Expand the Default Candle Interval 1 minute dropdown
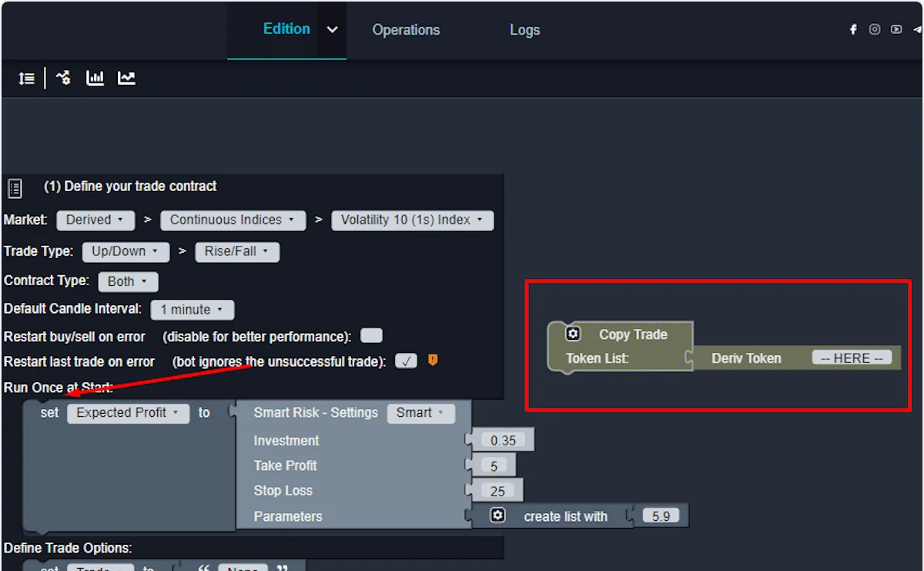This screenshot has height=571, width=924. pyautogui.click(x=192, y=310)
